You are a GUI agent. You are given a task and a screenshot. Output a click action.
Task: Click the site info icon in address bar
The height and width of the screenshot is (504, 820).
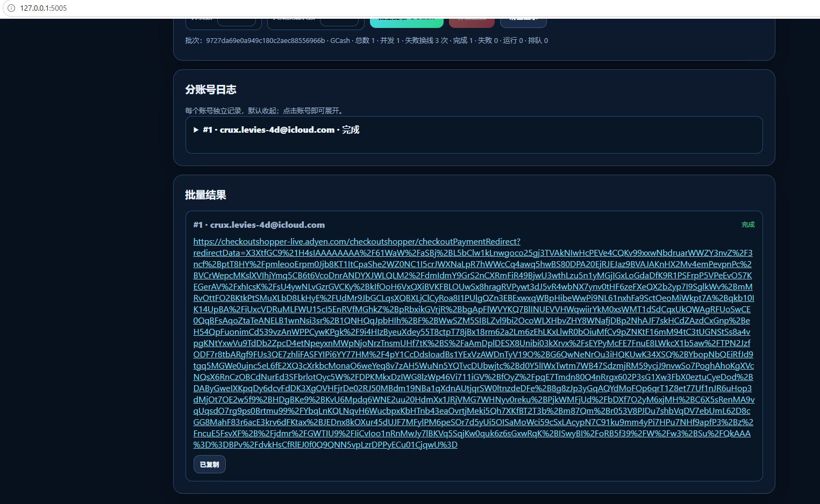point(11,8)
